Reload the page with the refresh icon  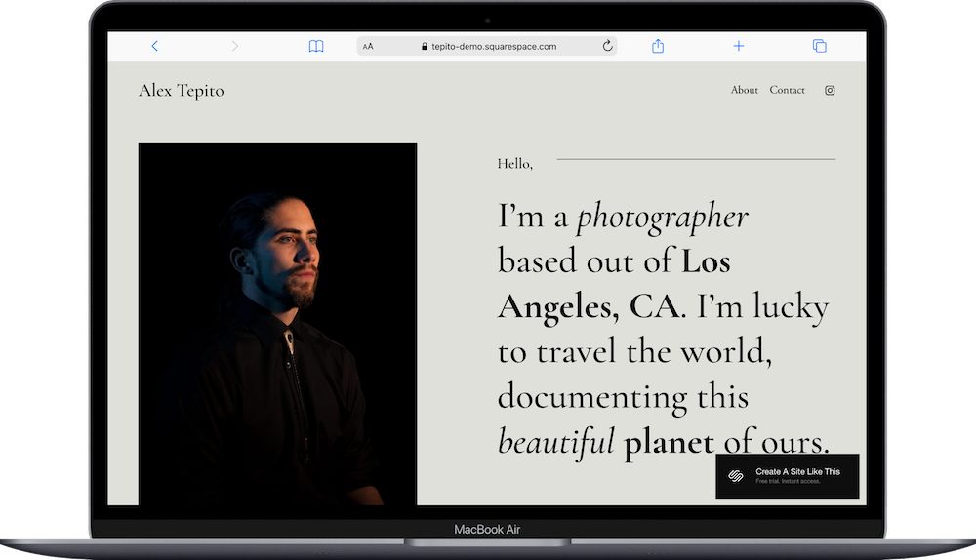[607, 46]
